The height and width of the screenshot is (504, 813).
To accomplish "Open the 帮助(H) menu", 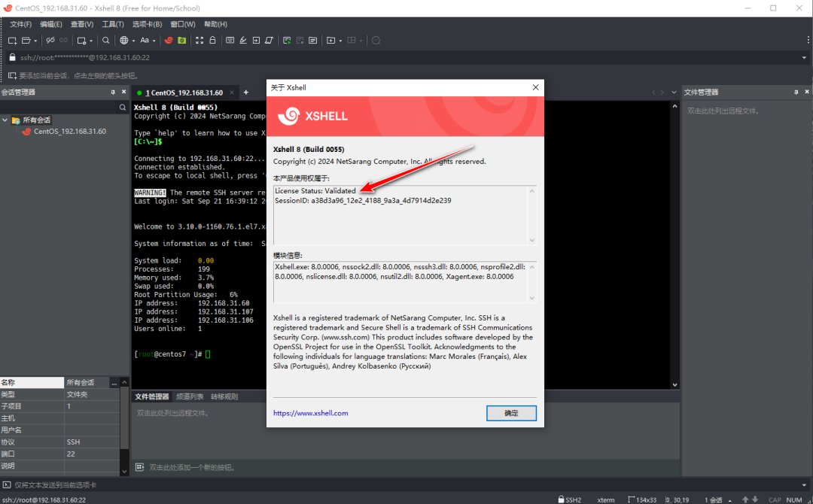I will [x=215, y=24].
